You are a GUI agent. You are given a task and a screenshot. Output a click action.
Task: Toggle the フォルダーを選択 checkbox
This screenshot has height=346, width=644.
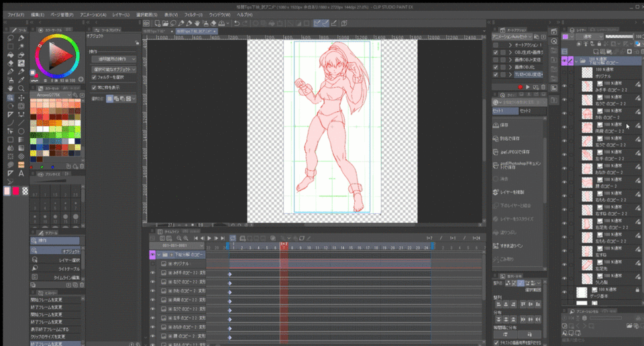94,77
